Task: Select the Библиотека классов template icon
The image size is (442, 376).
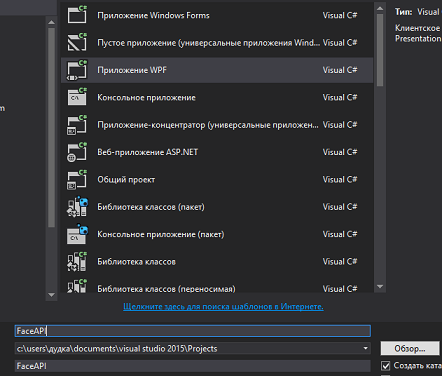Action: coord(77,261)
